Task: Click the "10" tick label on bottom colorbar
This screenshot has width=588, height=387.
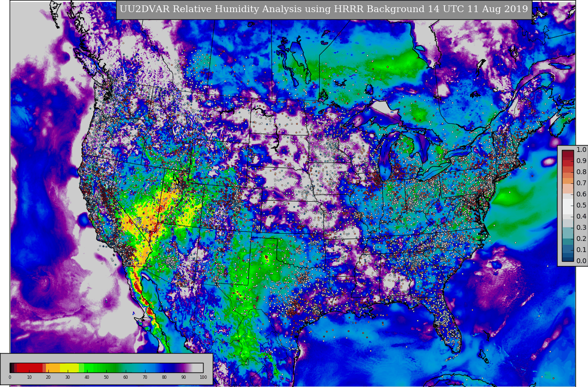Action: click(29, 377)
